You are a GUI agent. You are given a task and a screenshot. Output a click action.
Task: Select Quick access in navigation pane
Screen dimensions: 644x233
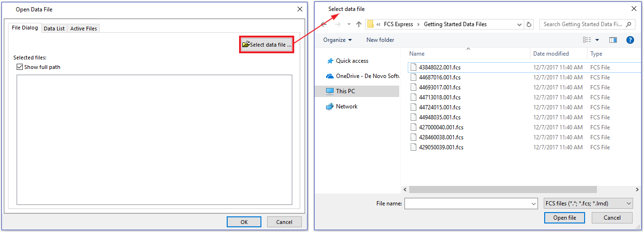352,61
